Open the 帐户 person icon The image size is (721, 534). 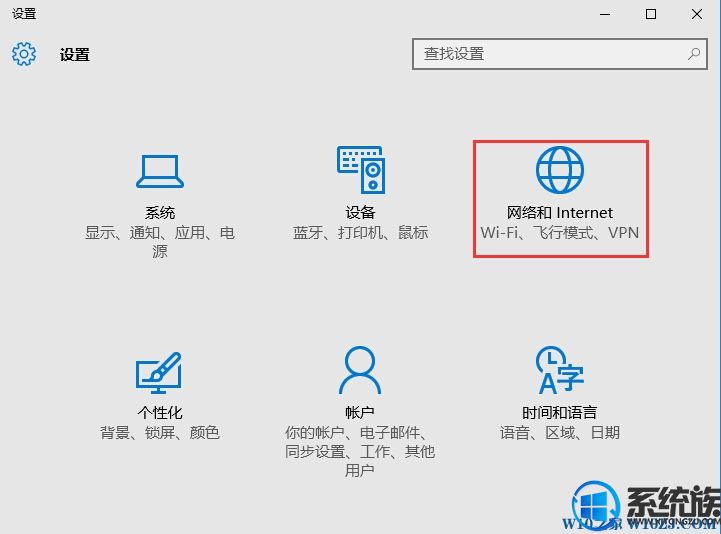coord(360,370)
